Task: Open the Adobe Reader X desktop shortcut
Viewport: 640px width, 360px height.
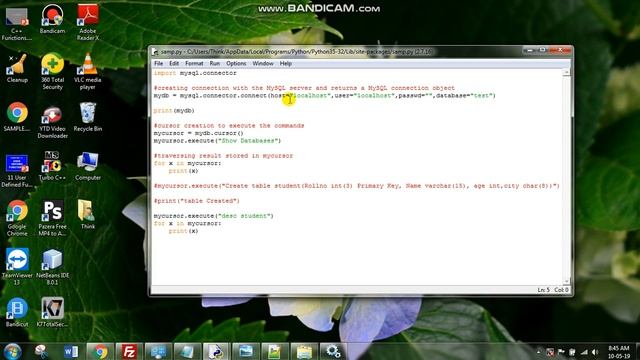Action: click(88, 22)
